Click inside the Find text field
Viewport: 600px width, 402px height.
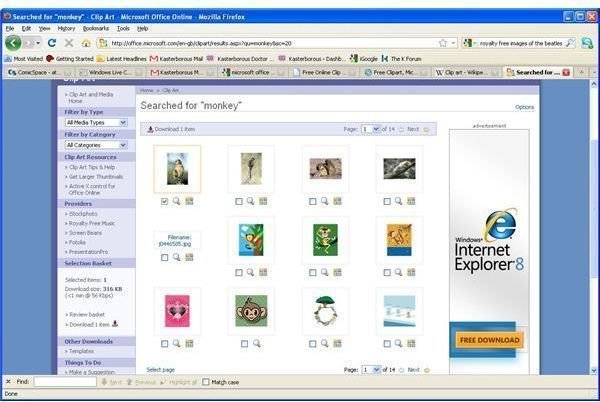(65, 381)
